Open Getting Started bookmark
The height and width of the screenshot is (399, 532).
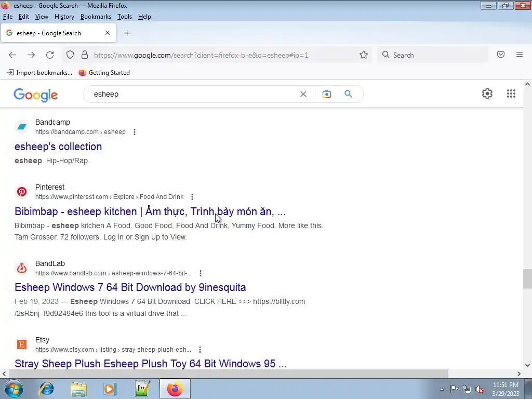pos(104,73)
